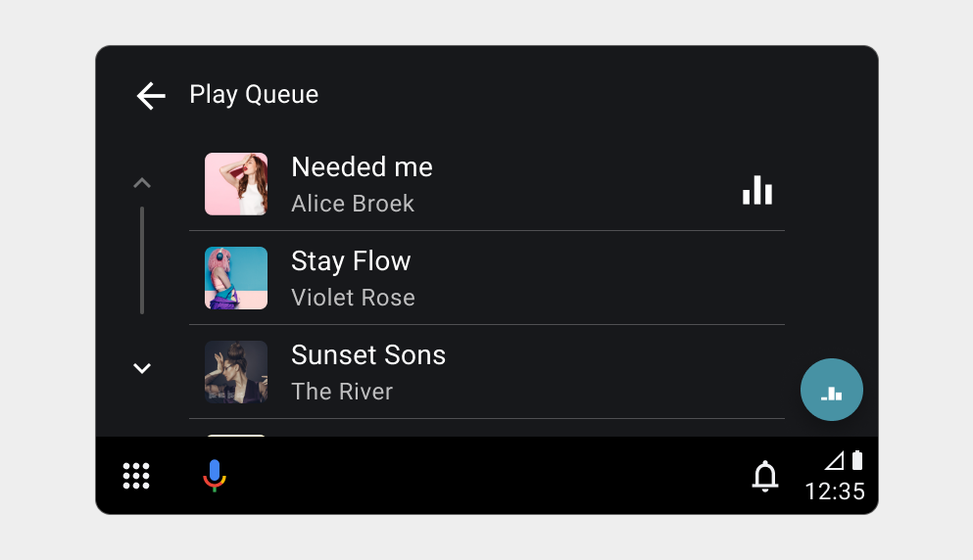
Task: Choose the Sunset Sons song title
Action: click(x=368, y=355)
